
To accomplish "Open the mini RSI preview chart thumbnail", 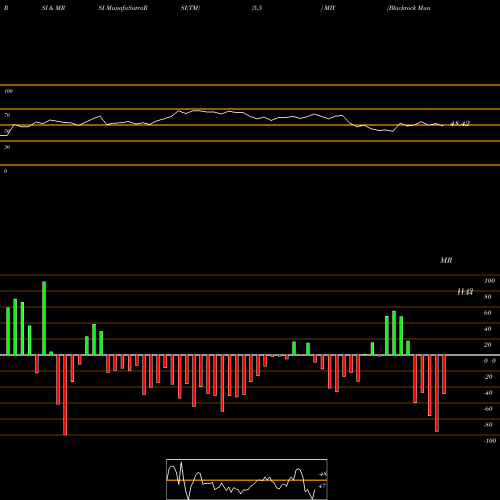I will (247, 479).
